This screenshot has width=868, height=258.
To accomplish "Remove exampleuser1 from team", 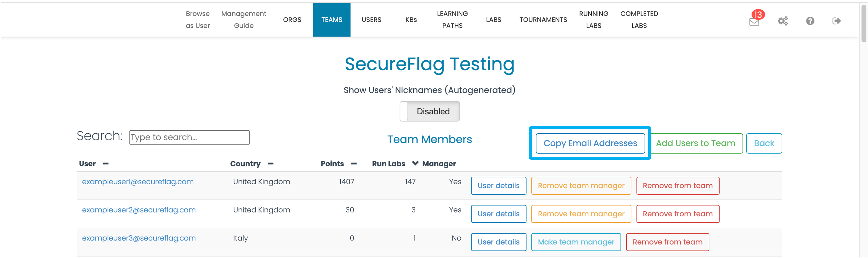I will (678, 186).
